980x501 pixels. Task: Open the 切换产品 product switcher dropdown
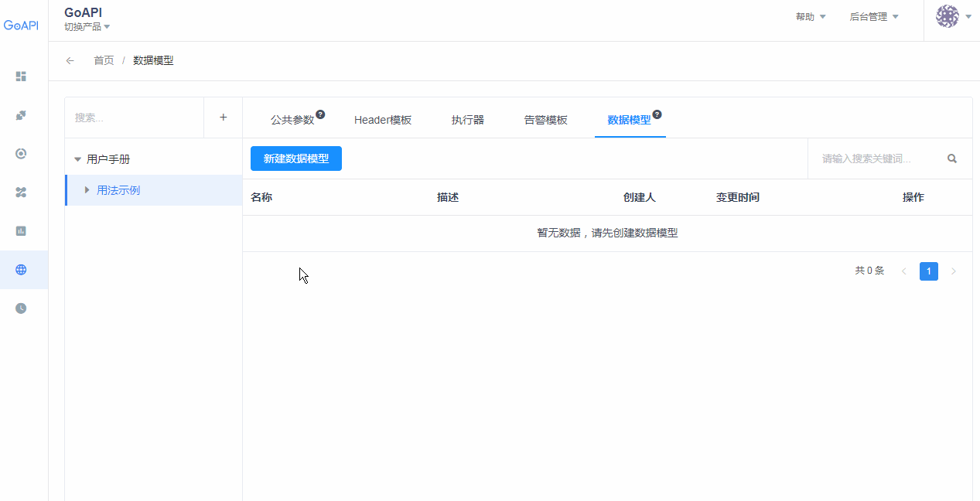(x=87, y=27)
